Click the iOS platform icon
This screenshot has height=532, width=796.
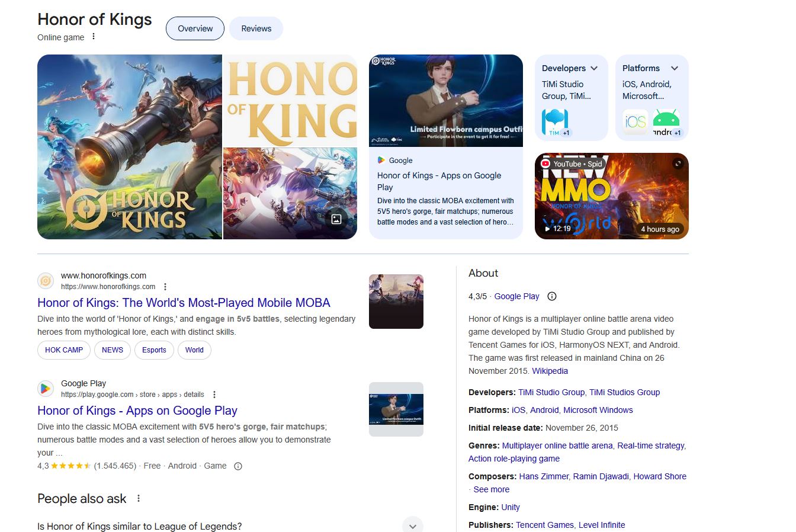click(x=635, y=122)
